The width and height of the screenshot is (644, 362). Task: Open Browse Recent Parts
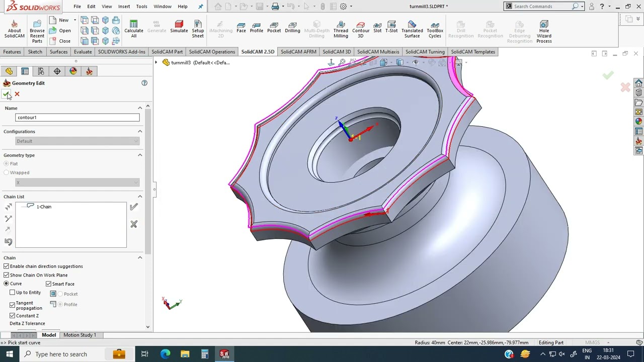[x=37, y=32]
